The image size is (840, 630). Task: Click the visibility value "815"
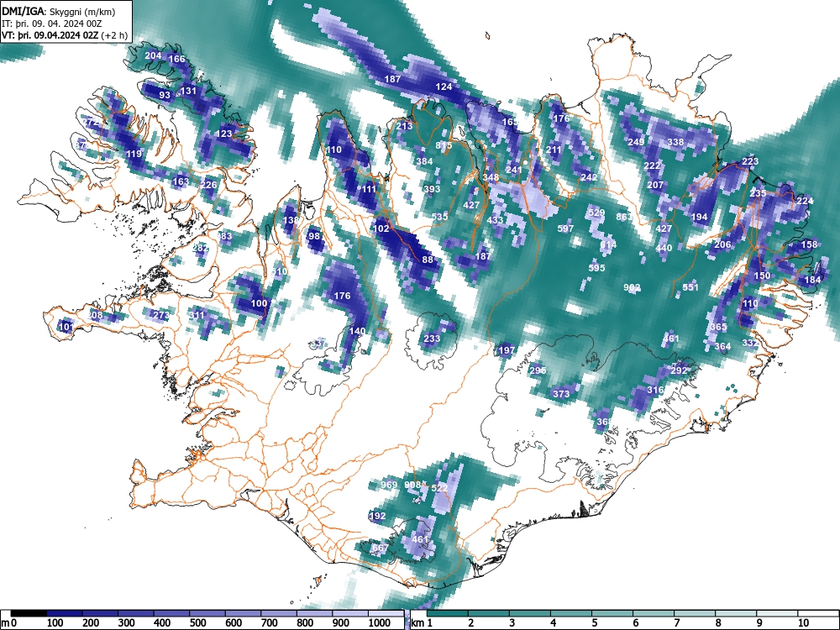pyautogui.click(x=444, y=145)
